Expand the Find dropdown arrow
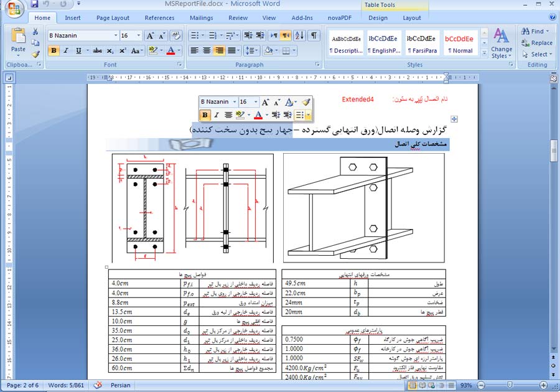The width and height of the screenshot is (560, 392). [x=548, y=32]
